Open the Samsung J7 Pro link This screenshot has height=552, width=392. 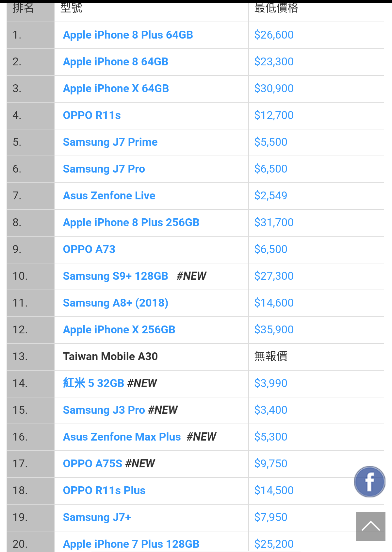(x=104, y=169)
